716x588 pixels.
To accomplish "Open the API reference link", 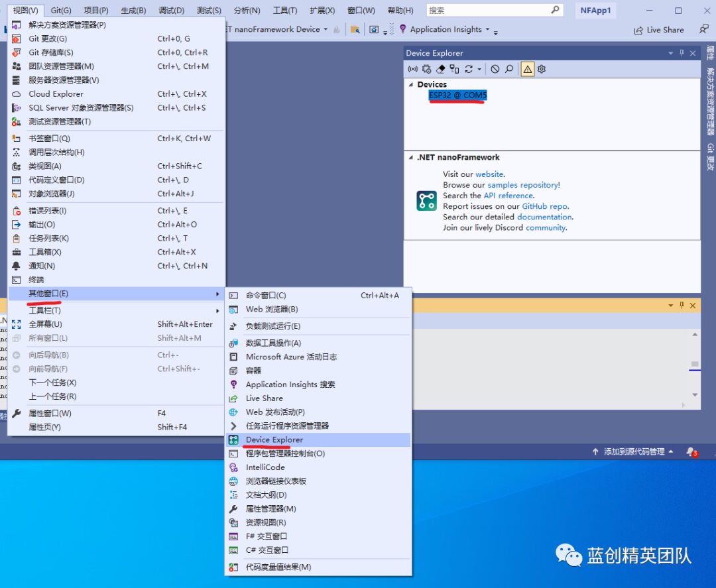I will [x=508, y=196].
